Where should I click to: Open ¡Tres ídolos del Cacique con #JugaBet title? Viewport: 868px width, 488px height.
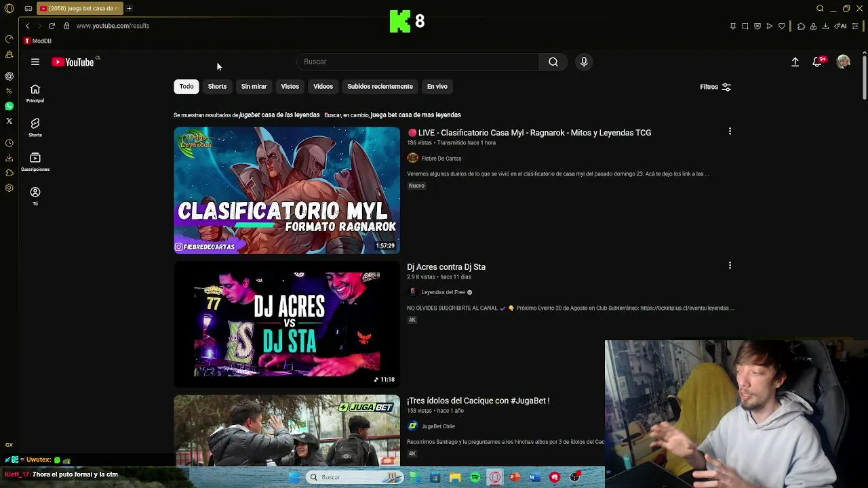pos(478,401)
